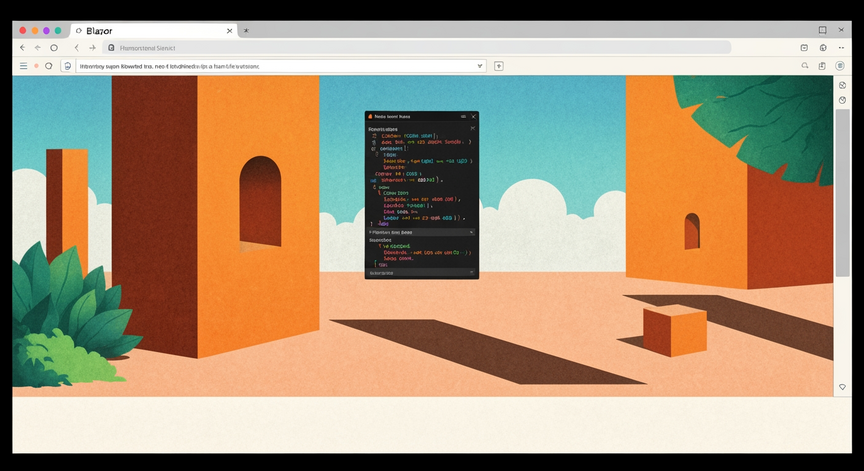Click the forward arrow beside the address field

click(92, 48)
